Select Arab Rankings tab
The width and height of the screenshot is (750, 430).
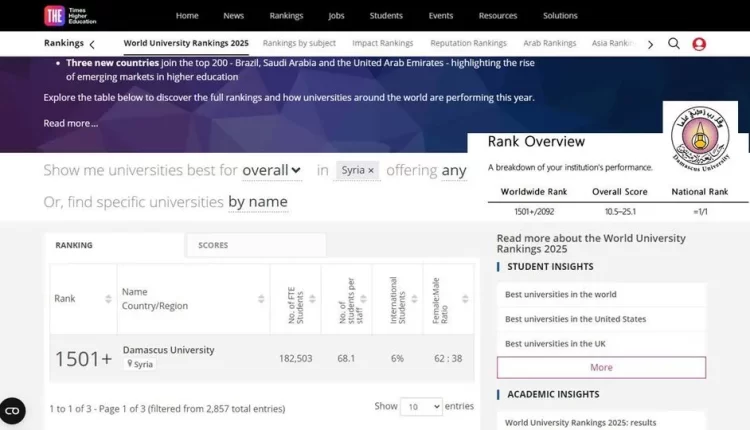[x=550, y=43]
